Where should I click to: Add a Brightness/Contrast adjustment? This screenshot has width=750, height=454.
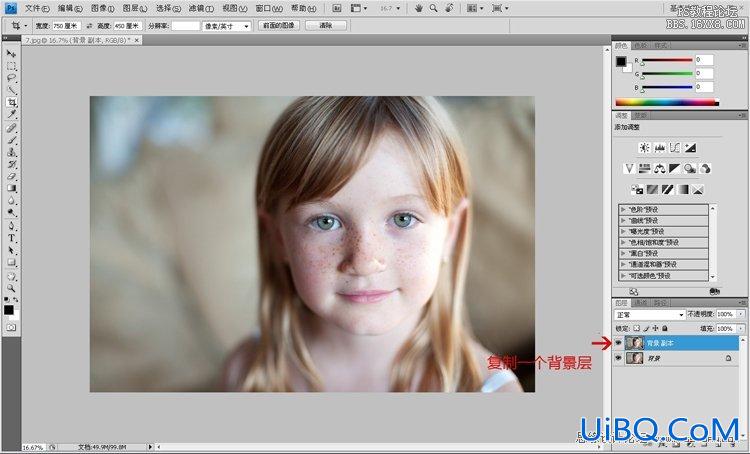pos(644,148)
